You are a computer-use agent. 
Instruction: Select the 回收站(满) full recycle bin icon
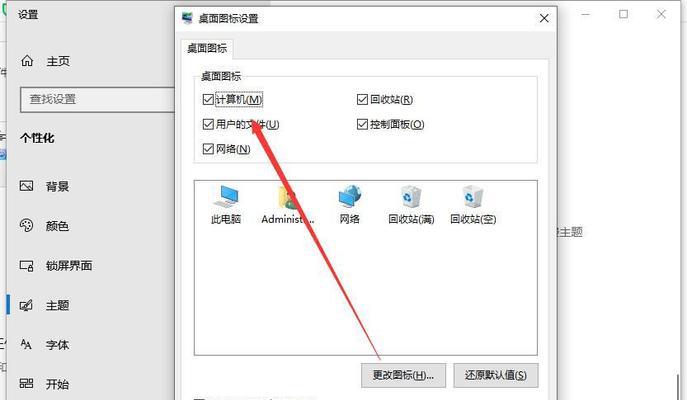click(x=411, y=196)
